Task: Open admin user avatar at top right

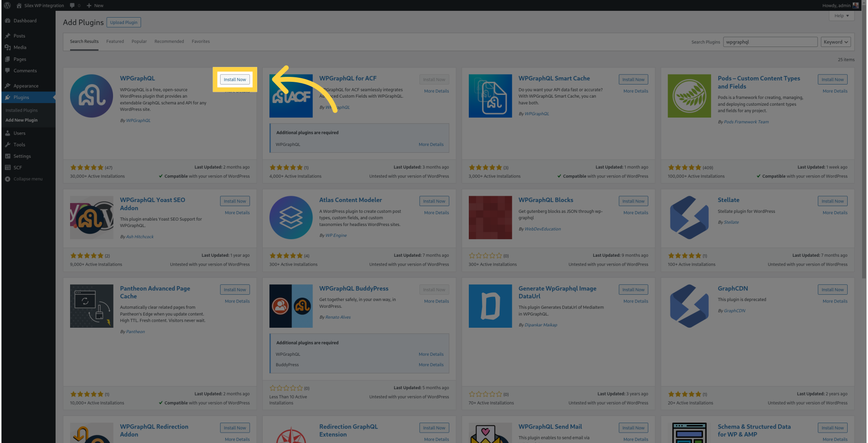Action: [x=855, y=5]
